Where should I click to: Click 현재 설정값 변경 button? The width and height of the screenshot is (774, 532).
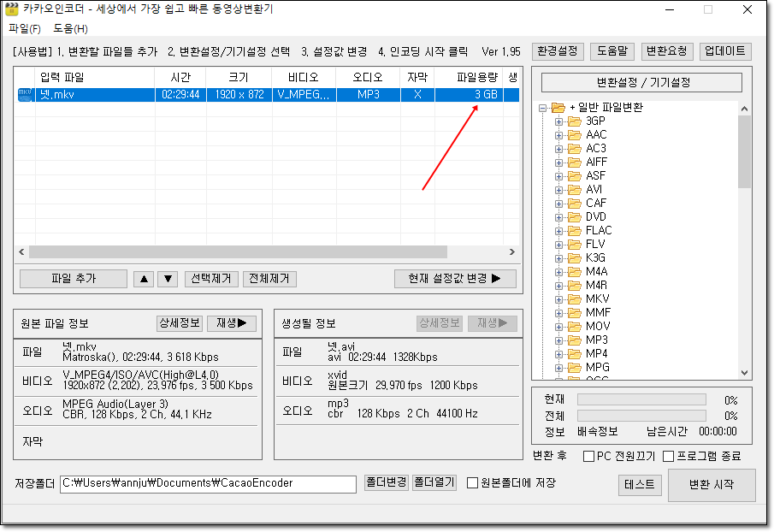[x=455, y=279]
